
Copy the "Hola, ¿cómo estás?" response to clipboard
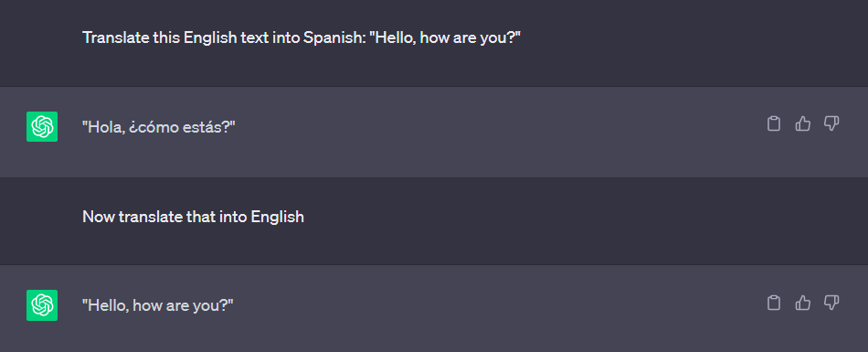click(x=773, y=123)
